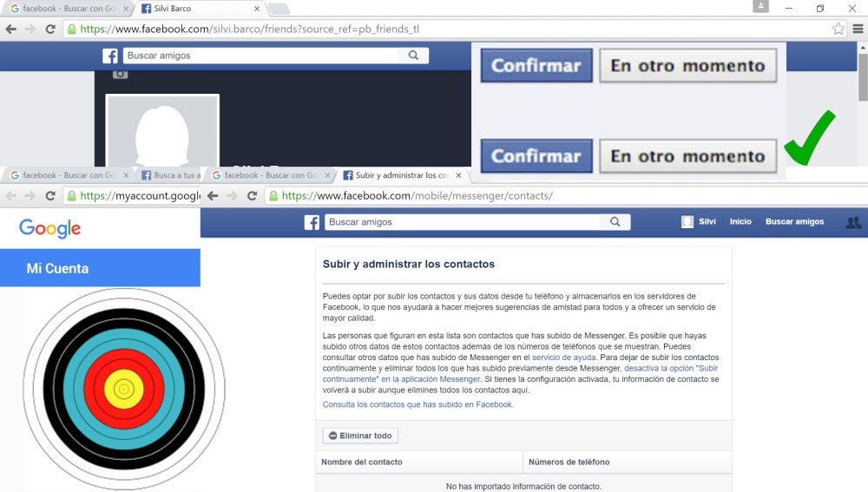Screen dimensions: 868x492
Task: Open the friend requests icon in header
Action: point(853,222)
